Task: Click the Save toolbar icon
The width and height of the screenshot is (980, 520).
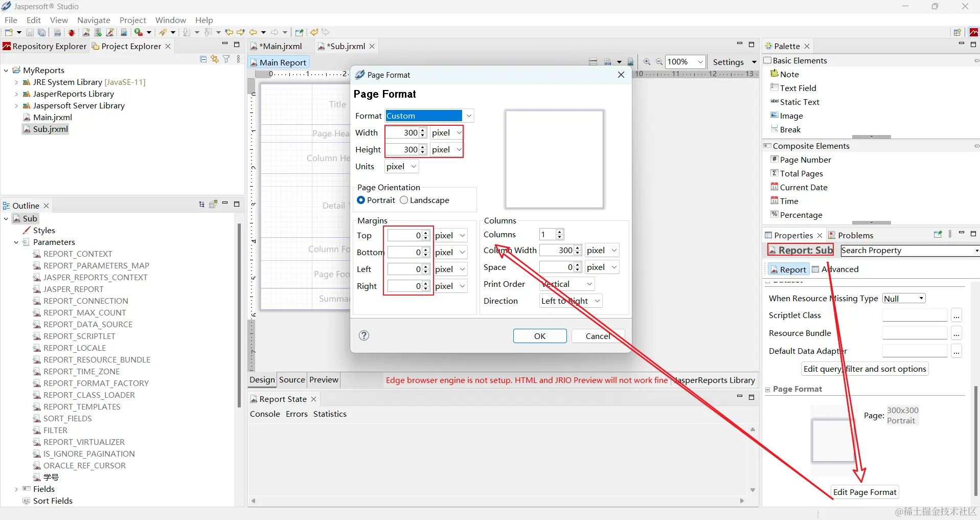Action: pos(30,32)
